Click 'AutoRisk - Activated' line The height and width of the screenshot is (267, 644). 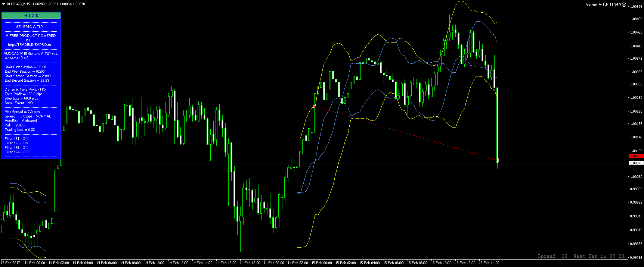click(x=21, y=121)
